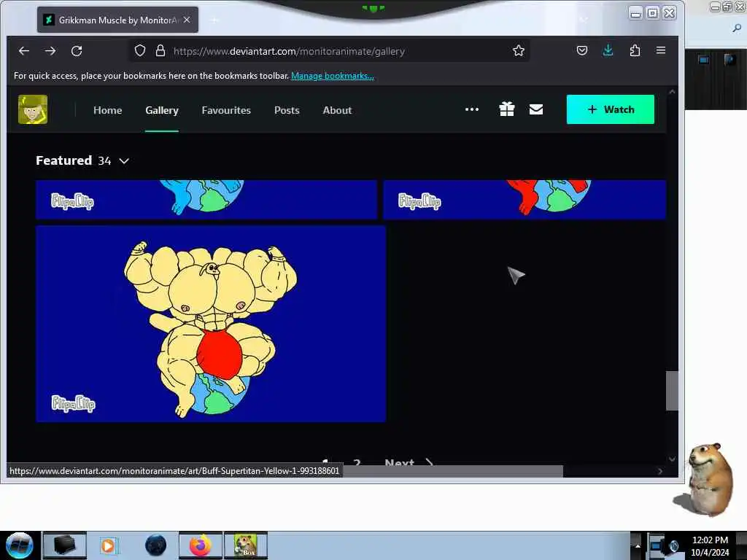Click the gift icon in profile header

click(507, 109)
